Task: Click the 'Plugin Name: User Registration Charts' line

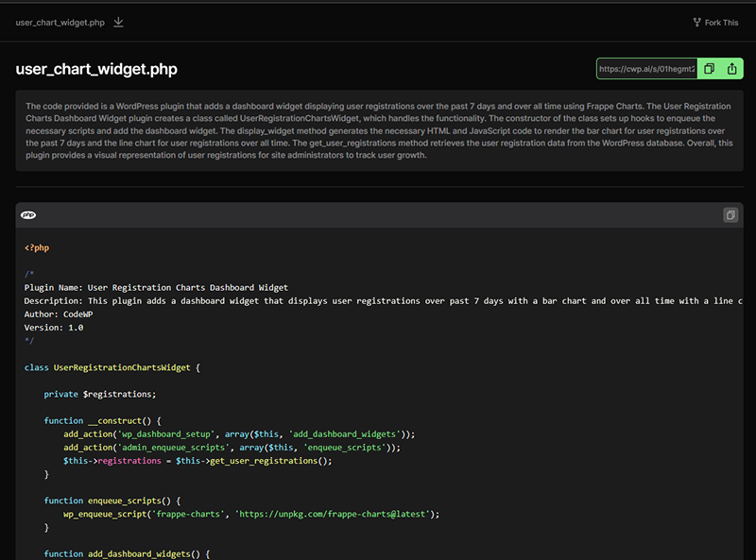Action: click(156, 288)
